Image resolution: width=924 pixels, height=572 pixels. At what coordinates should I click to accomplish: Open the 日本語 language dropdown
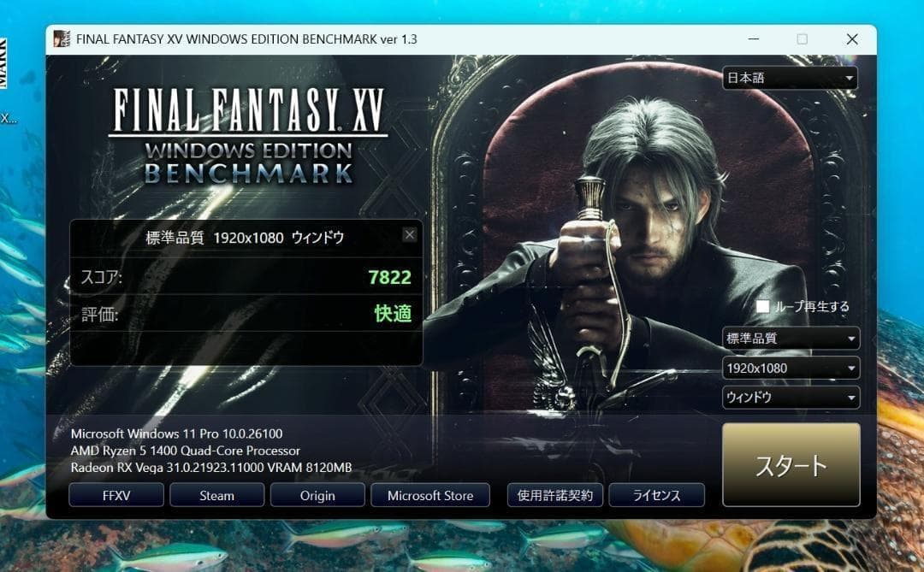click(x=790, y=79)
